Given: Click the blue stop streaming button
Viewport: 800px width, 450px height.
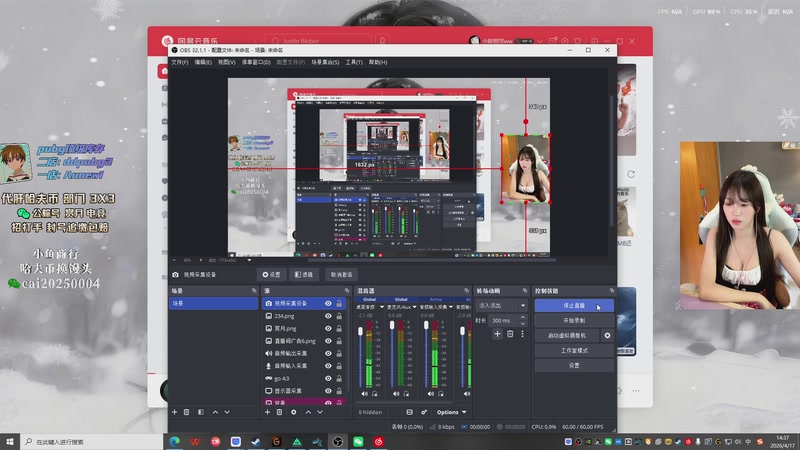Looking at the screenshot, I should [574, 306].
